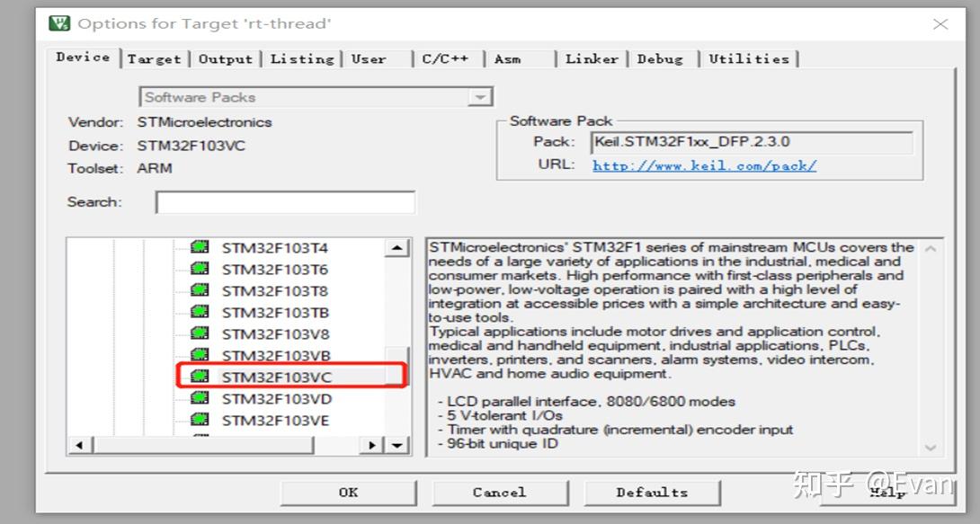The width and height of the screenshot is (980, 524).
Task: Click the device list scroll-down arrow
Action: (396, 444)
